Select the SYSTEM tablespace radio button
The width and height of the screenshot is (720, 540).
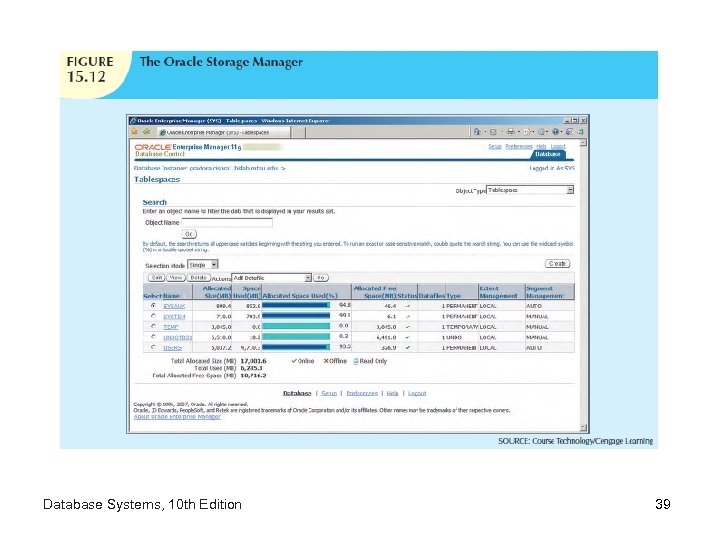pos(153,316)
